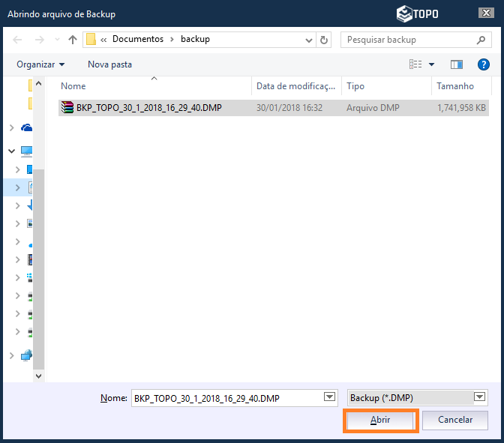
Task: Click the Network icon in navigation pane
Action: [27, 355]
